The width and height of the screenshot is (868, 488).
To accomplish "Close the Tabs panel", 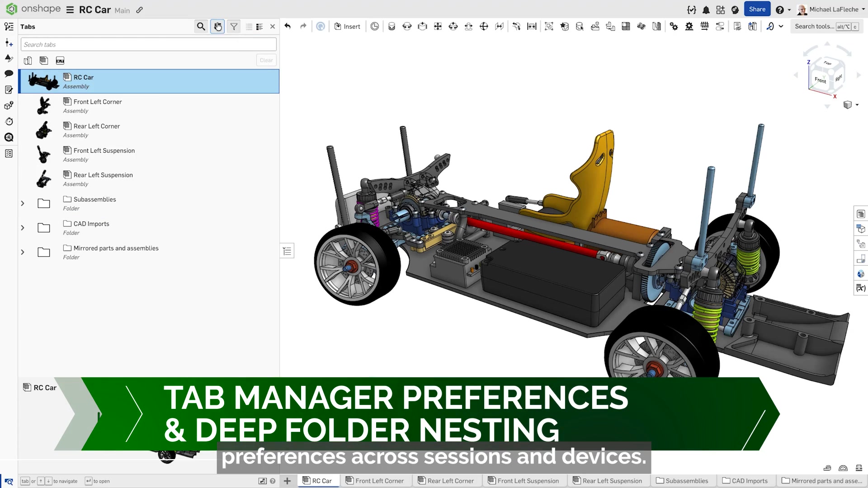I will 273,27.
